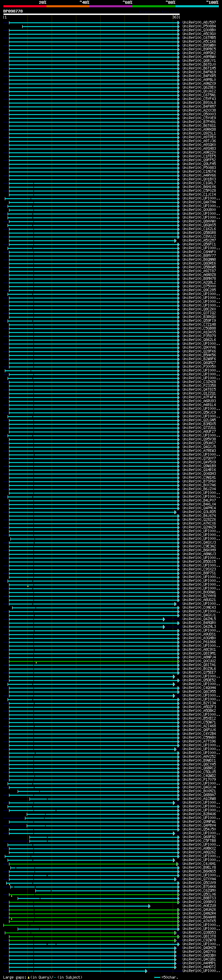This screenshot has height=980, width=222.
Task: Select the UniRef100_Q75EE7 label
Action: point(199,673)
